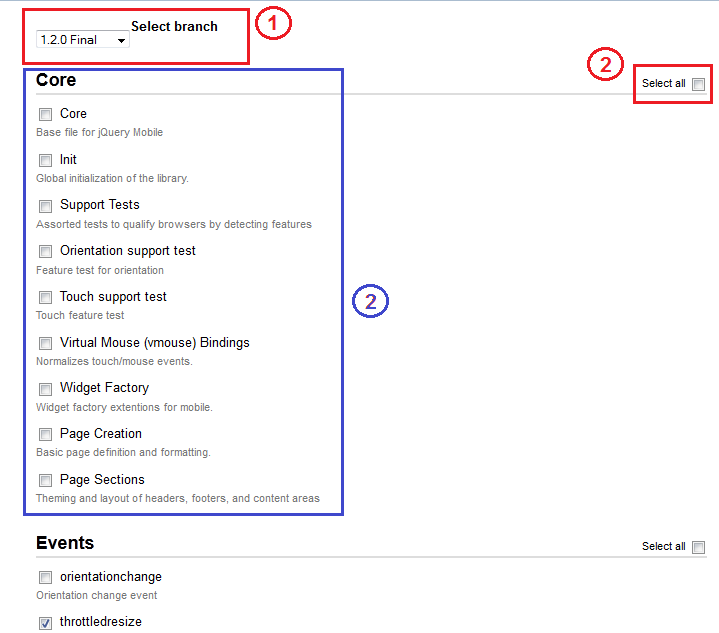Image resolution: width=719 pixels, height=633 pixels.
Task: Check Orientation support test checkbox
Action: tap(45, 252)
